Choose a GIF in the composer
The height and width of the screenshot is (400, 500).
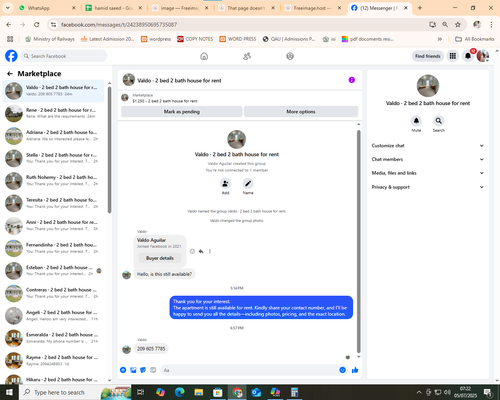[153, 370]
